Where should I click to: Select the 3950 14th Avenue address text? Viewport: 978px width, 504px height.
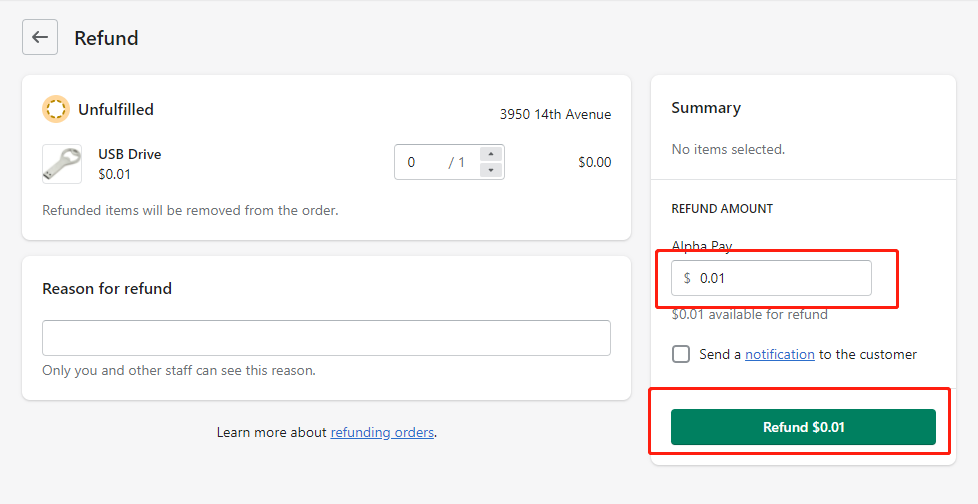pos(555,114)
